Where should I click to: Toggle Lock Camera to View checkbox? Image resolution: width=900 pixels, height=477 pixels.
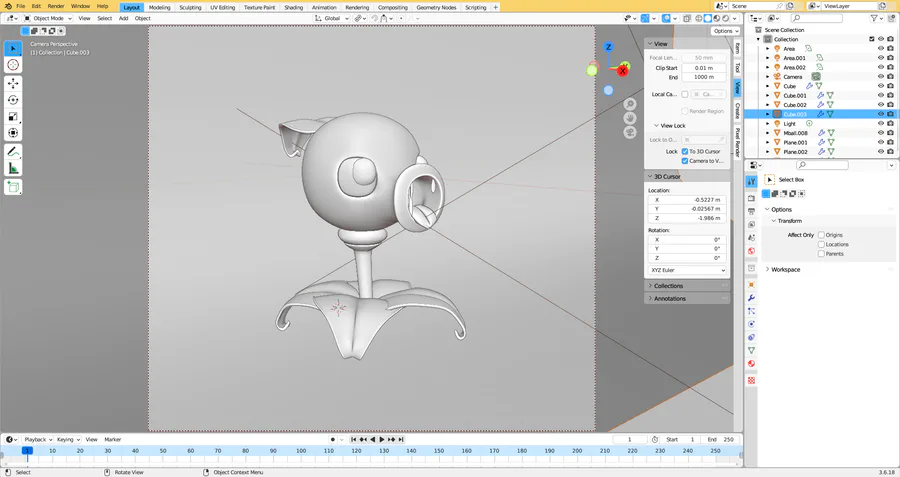[685, 161]
